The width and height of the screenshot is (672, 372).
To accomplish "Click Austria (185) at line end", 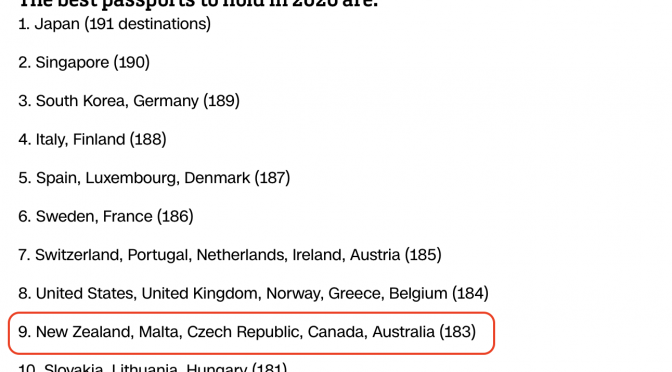I will coord(396,255).
